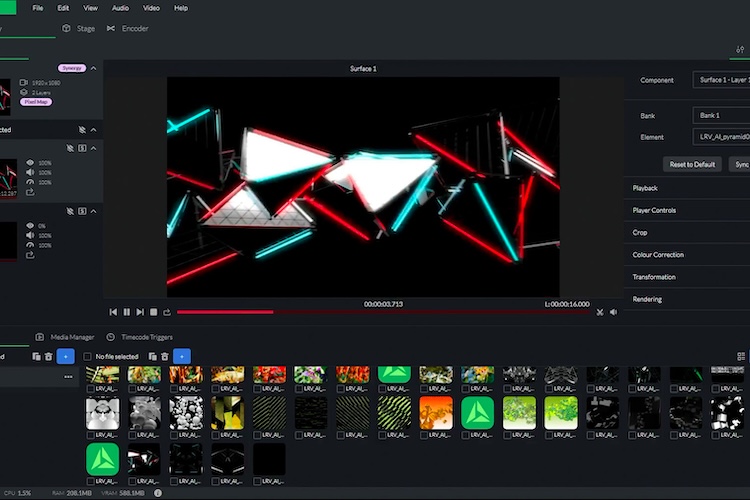Tick checkbox under the white bubbles thumbnail

coord(174,435)
